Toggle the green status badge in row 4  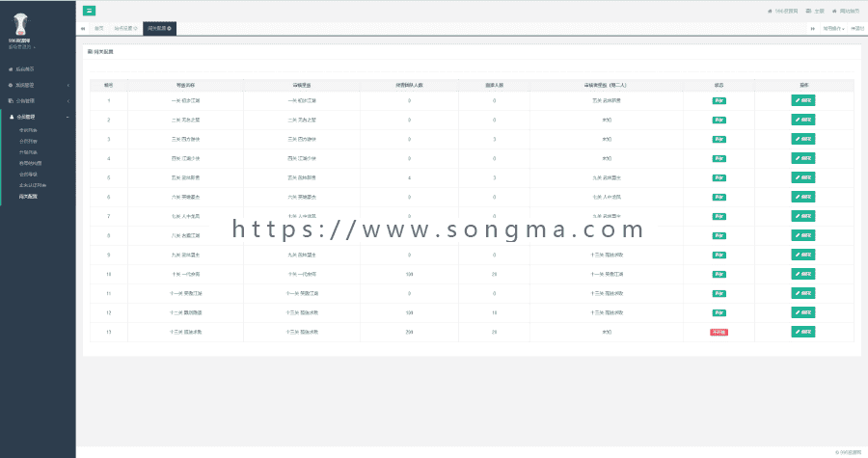click(x=719, y=159)
